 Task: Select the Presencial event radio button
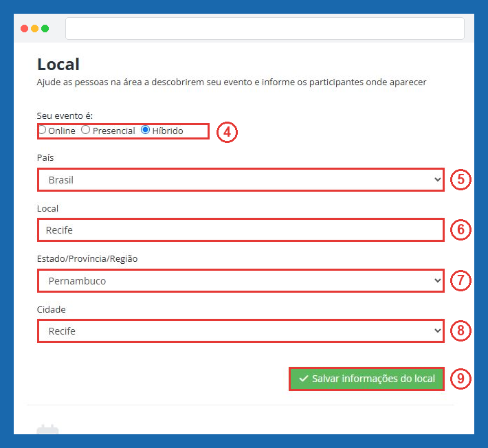pos(86,130)
